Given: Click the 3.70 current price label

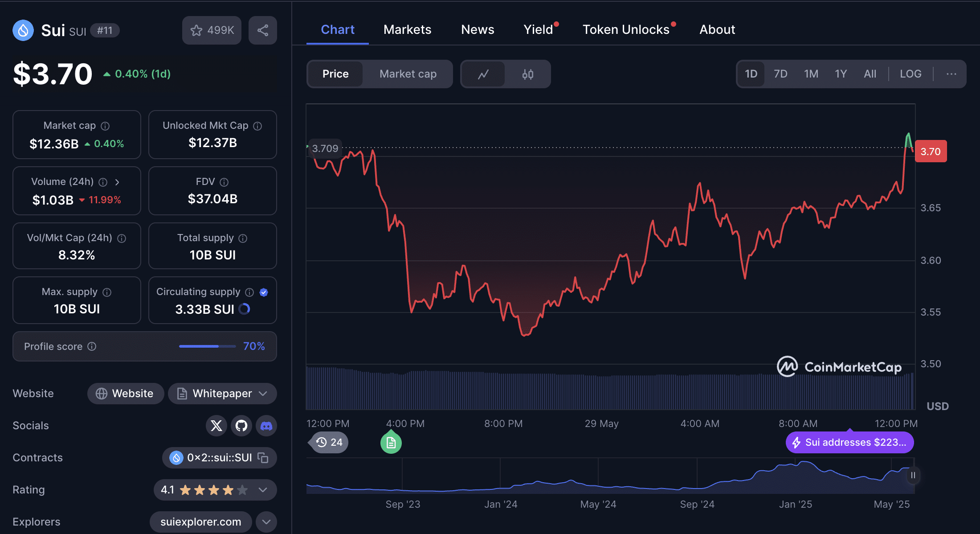Looking at the screenshot, I should click(931, 152).
